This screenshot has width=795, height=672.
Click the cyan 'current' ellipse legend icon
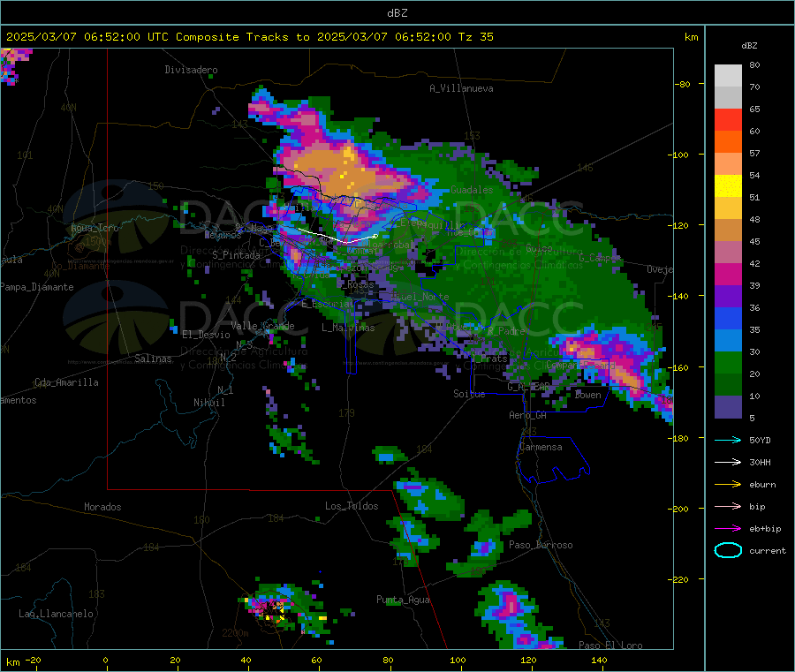point(728,550)
